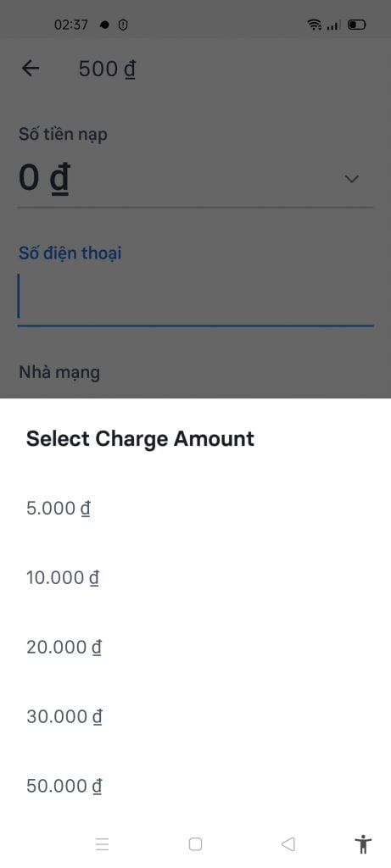Tap the Nhà mạng carrier label

(x=59, y=373)
